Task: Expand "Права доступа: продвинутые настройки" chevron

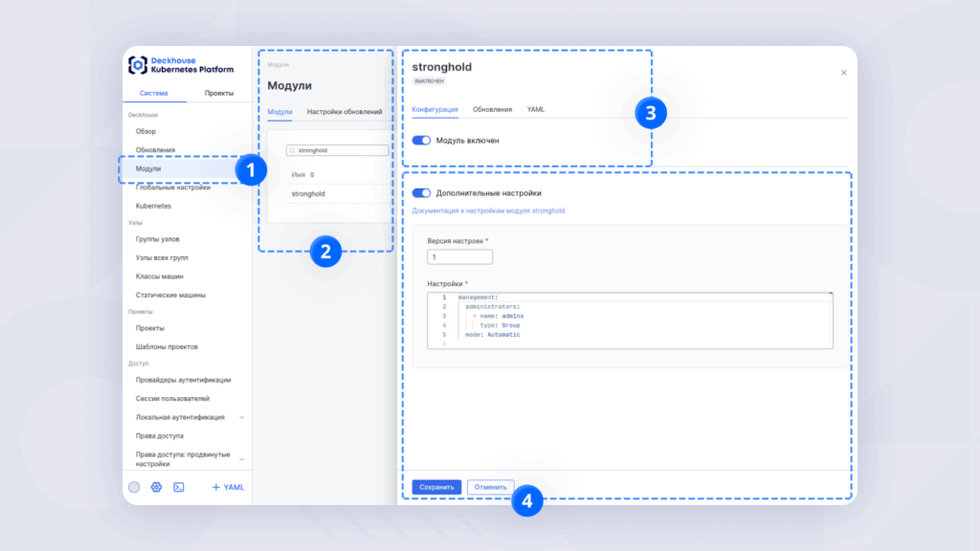Action: (x=241, y=459)
